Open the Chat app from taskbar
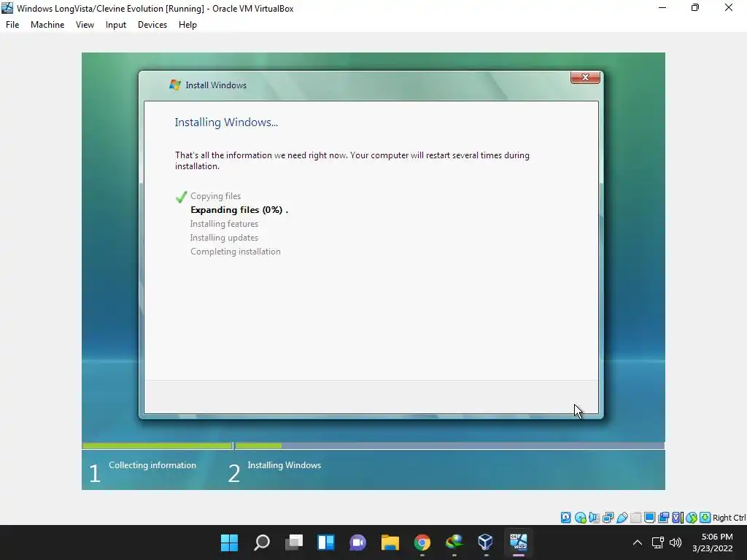Screen dimensions: 747x560 (x=357, y=542)
